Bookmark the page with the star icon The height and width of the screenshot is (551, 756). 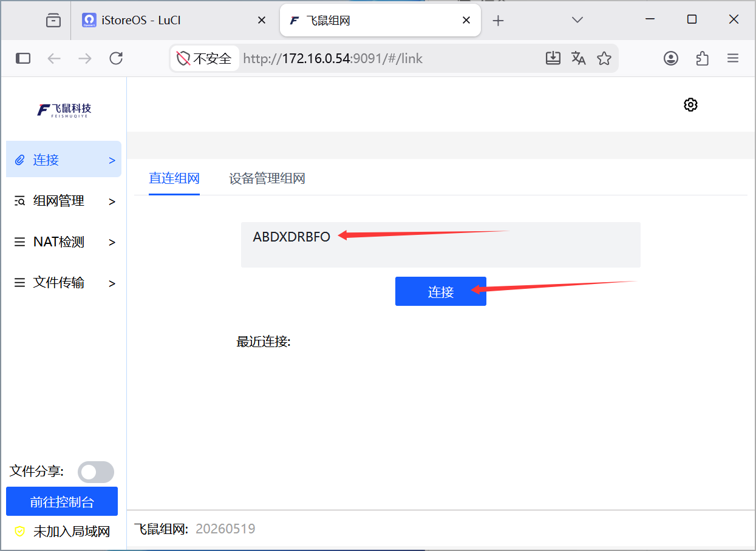click(604, 58)
